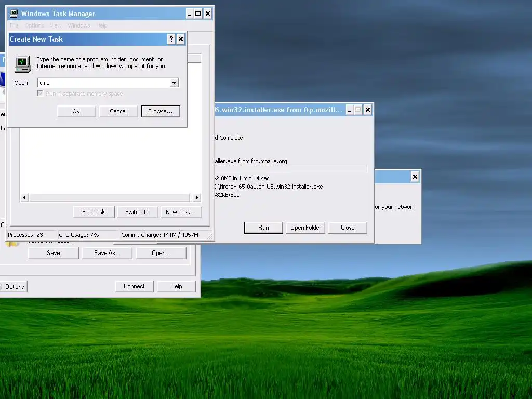Screen dimensions: 532x399
Task: Click the firefox-65.0a1 installer file path text
Action: click(x=269, y=187)
